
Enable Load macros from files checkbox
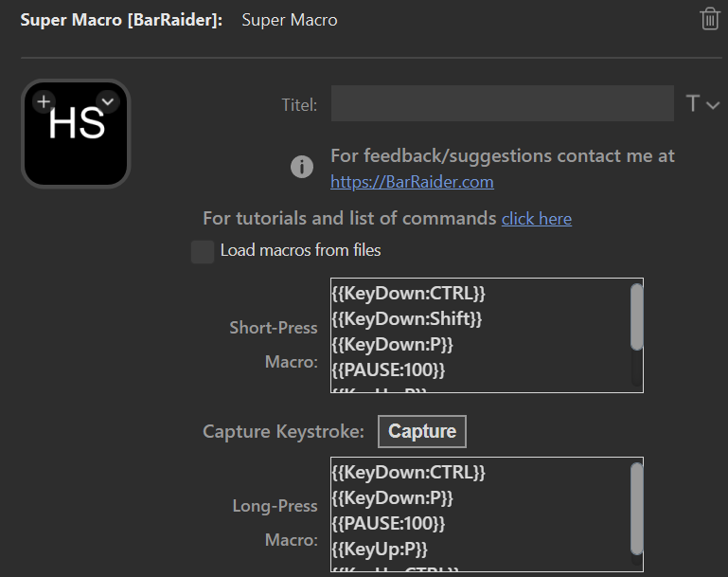(x=203, y=251)
